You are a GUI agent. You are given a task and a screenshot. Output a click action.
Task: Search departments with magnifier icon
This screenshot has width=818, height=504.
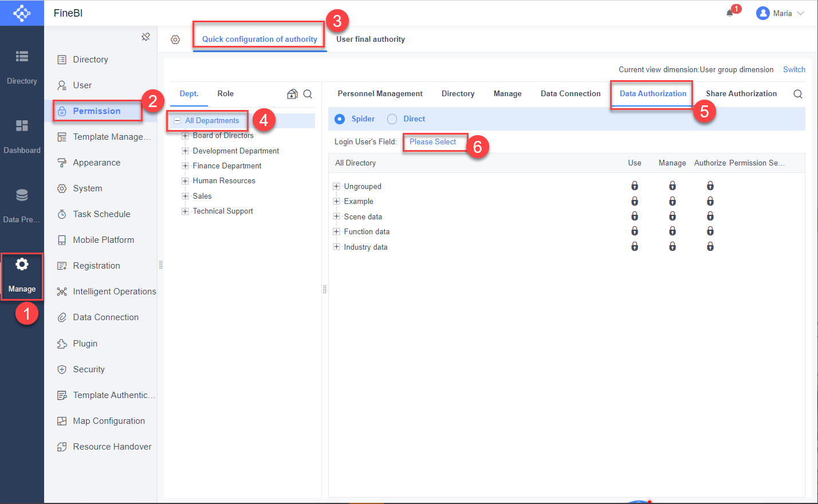308,94
